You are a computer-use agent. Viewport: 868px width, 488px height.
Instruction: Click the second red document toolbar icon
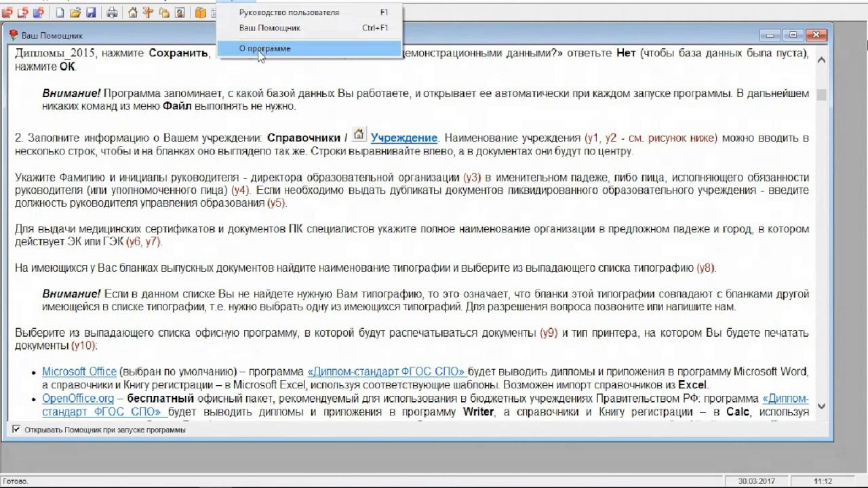tap(22, 13)
